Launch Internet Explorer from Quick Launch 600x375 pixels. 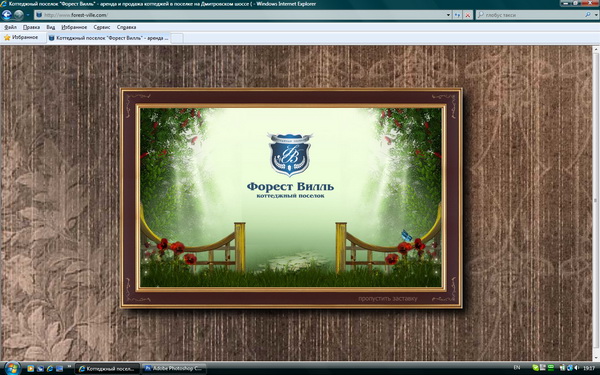[x=50, y=368]
